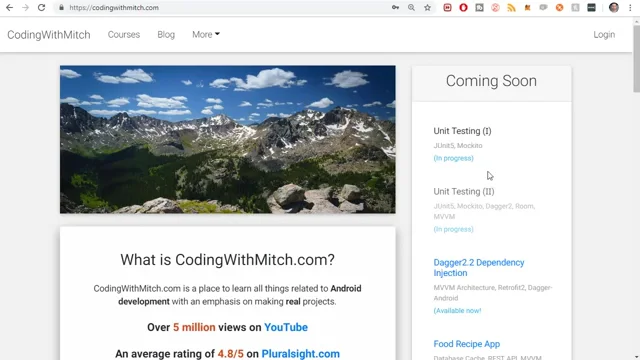Open the YouTube link
This screenshot has height=360, width=640.
pos(286,327)
